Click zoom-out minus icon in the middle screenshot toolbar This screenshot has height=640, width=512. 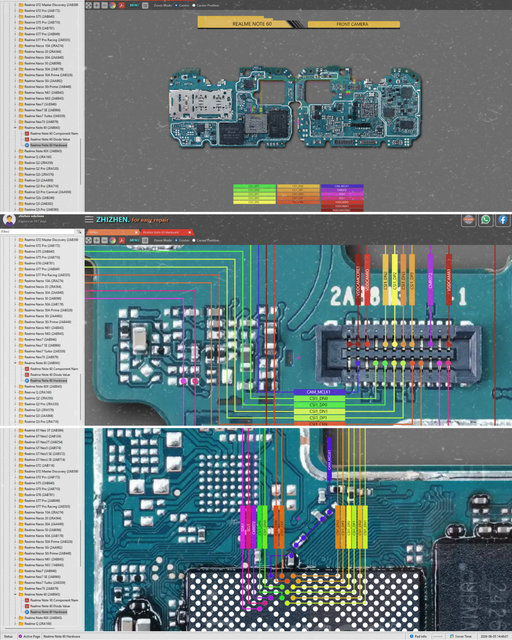105,240
